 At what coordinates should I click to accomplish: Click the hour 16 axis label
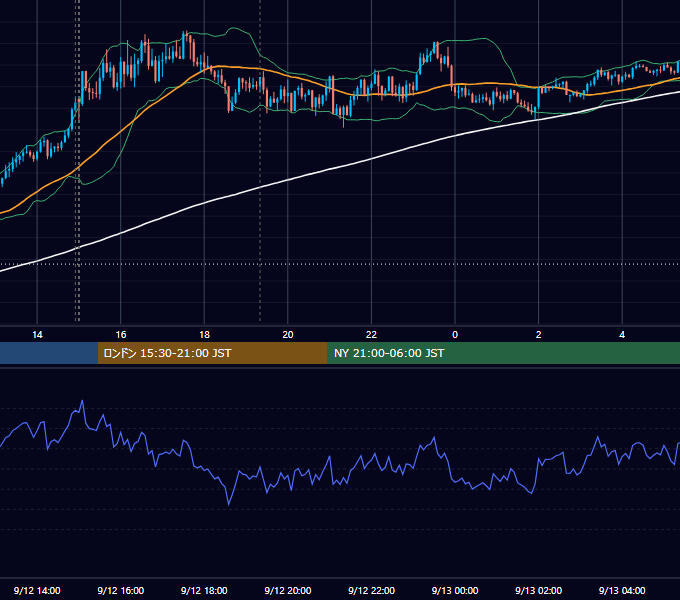(121, 335)
